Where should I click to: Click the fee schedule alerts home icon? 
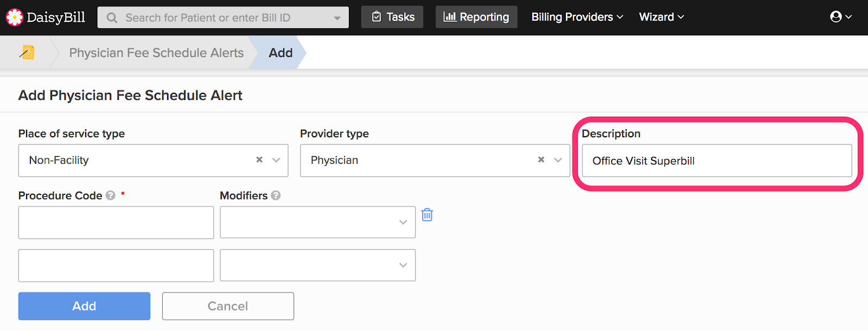27,53
